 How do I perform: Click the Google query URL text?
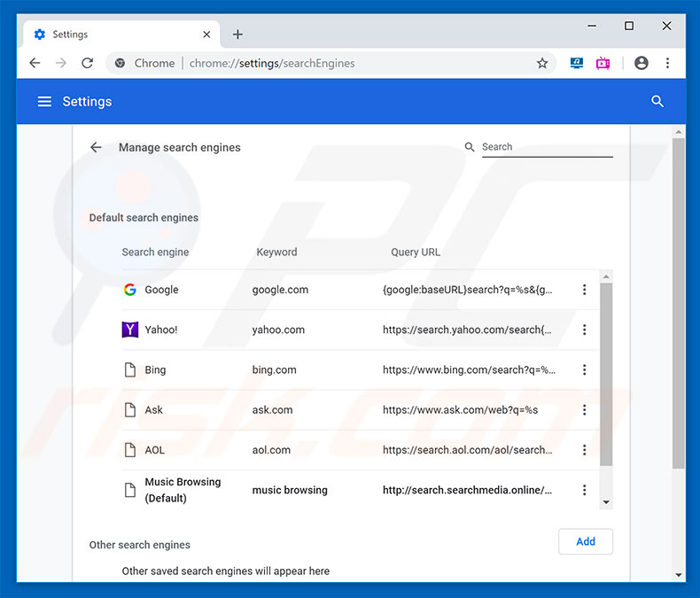468,290
